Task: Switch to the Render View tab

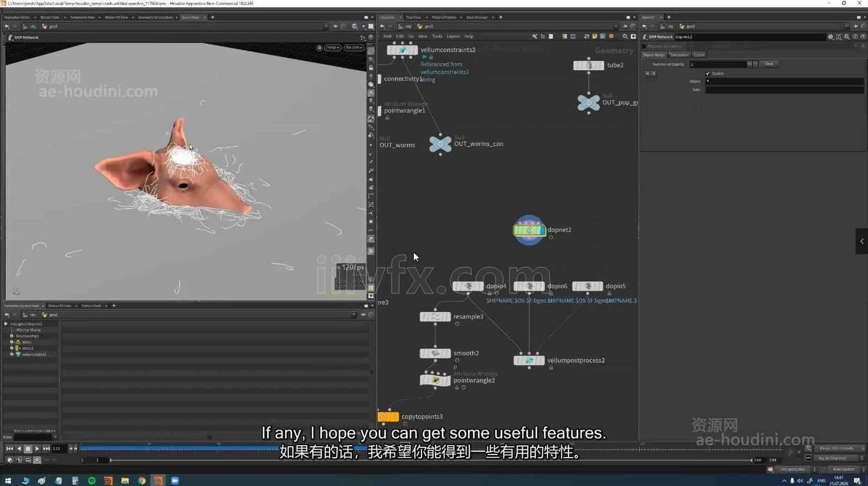Action: click(x=49, y=17)
